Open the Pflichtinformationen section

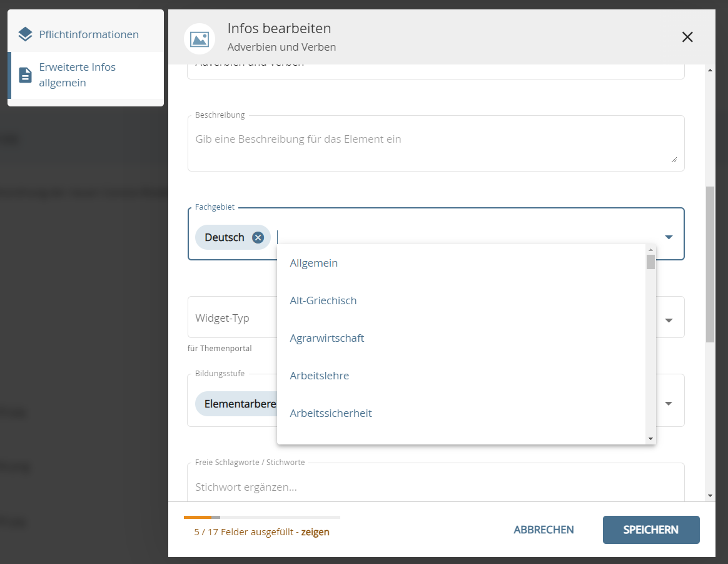[x=86, y=34]
